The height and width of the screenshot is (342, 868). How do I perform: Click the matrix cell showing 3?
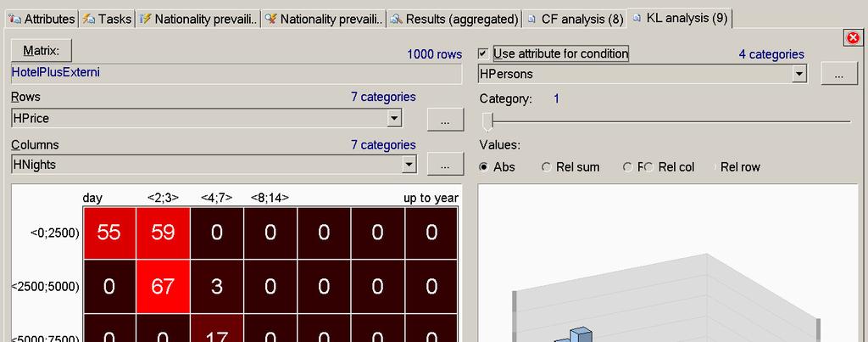click(x=216, y=286)
